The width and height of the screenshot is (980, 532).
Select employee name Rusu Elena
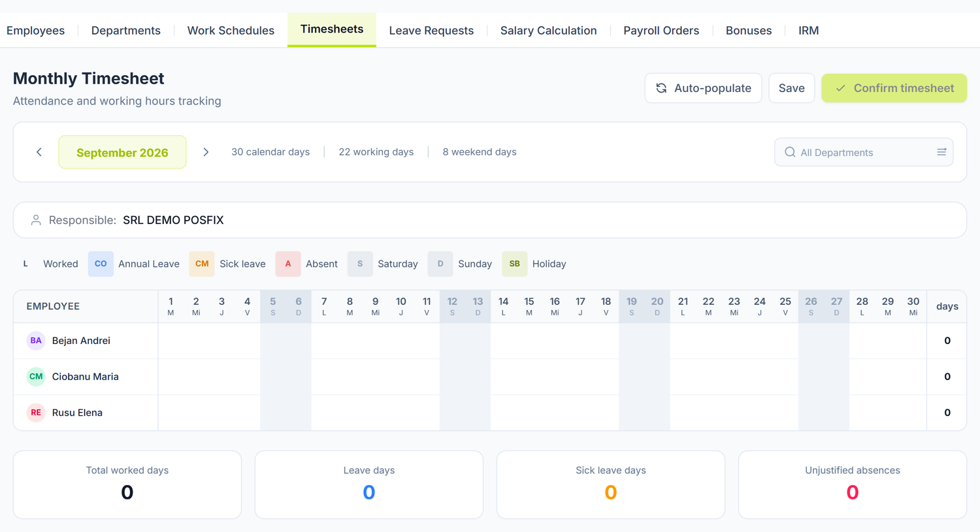(x=77, y=413)
